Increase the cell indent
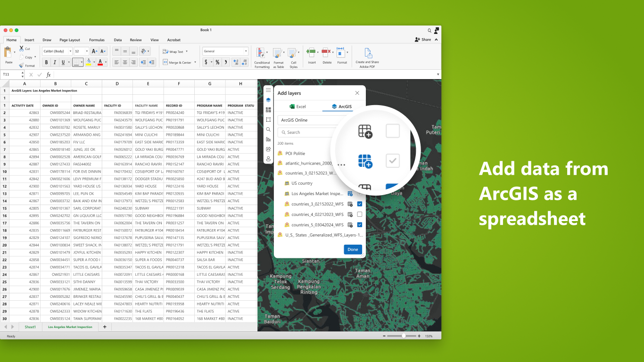Screen dimensions: 644x362 coord(152,62)
